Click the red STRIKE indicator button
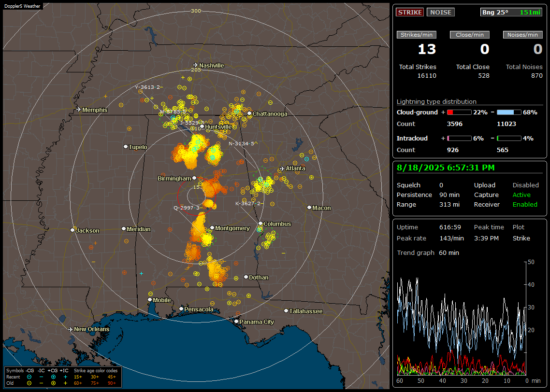 point(410,12)
